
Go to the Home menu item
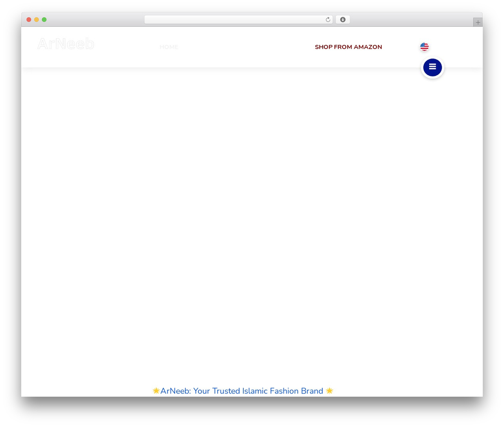point(169,47)
